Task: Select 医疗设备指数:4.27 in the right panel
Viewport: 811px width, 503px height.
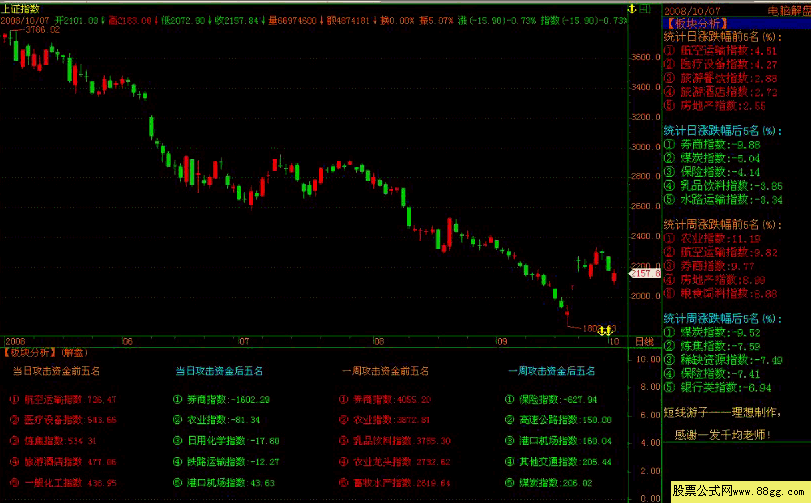Action: point(720,65)
